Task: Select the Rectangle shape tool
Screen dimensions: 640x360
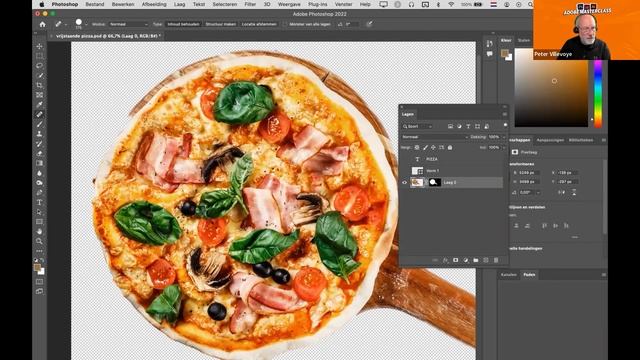Action: coord(40,222)
